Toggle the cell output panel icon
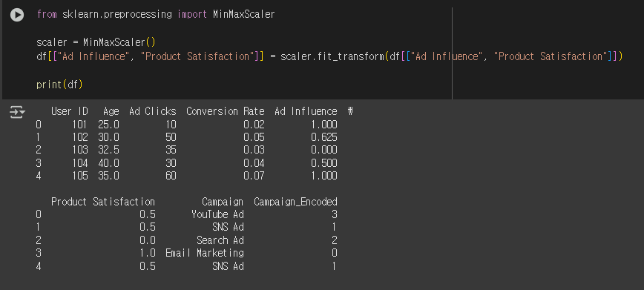644x290 pixels. [17, 112]
